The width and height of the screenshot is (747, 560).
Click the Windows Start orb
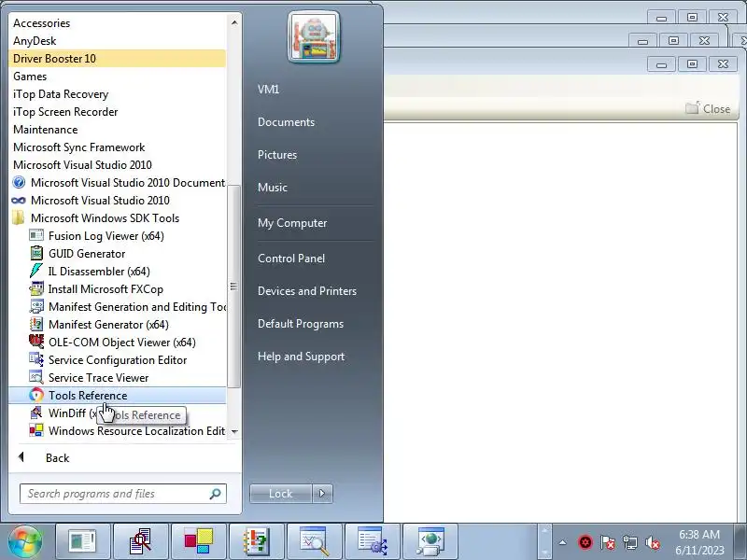pyautogui.click(x=25, y=541)
